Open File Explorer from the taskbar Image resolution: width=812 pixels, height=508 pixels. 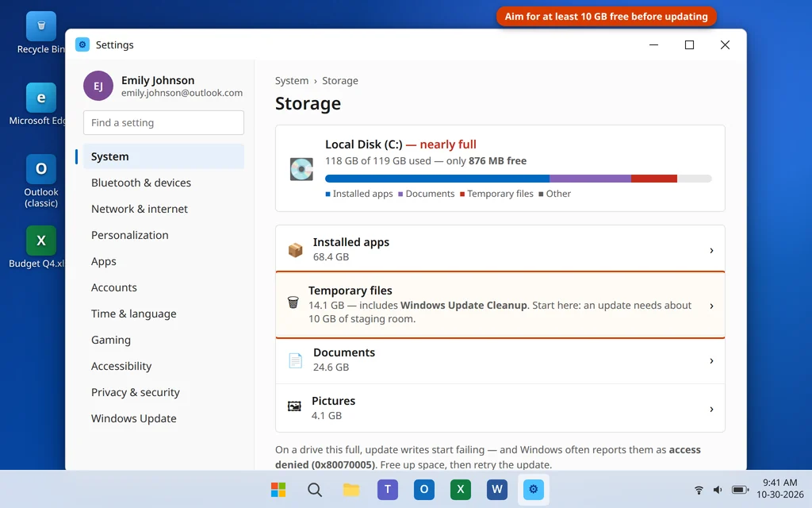pyautogui.click(x=351, y=489)
